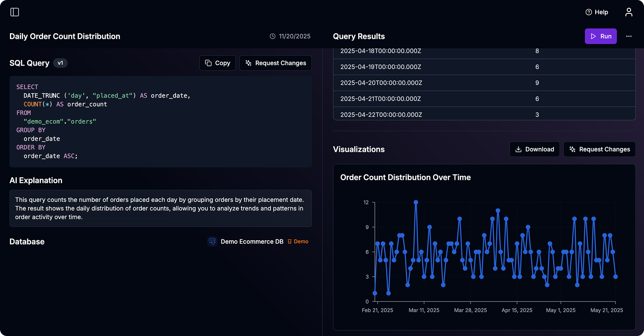Click a peak data point on the line chart
The height and width of the screenshot is (336, 644).
click(x=415, y=202)
